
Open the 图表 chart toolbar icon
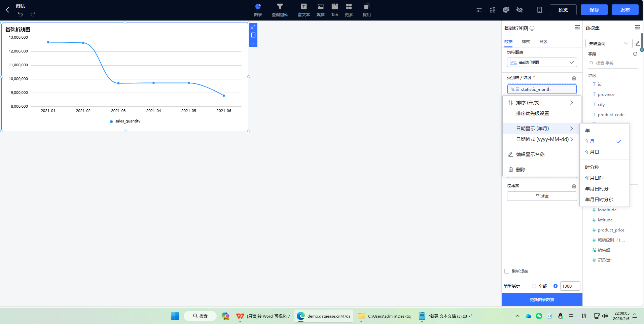tap(258, 10)
